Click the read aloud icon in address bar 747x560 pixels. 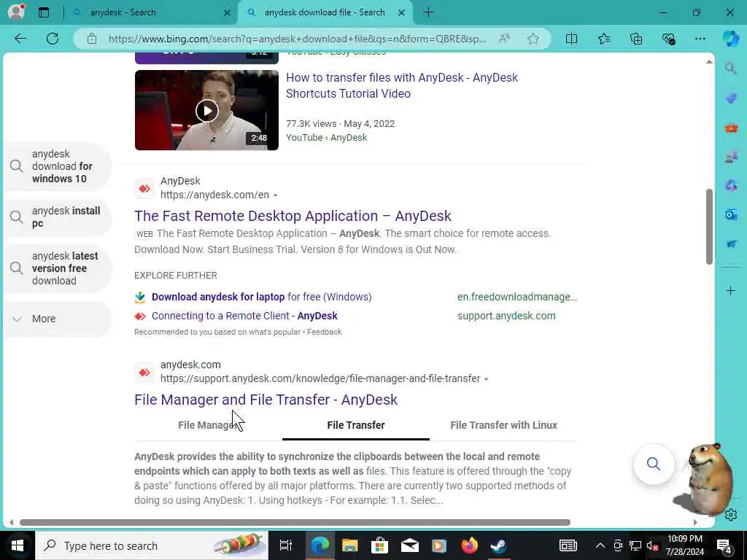(504, 39)
